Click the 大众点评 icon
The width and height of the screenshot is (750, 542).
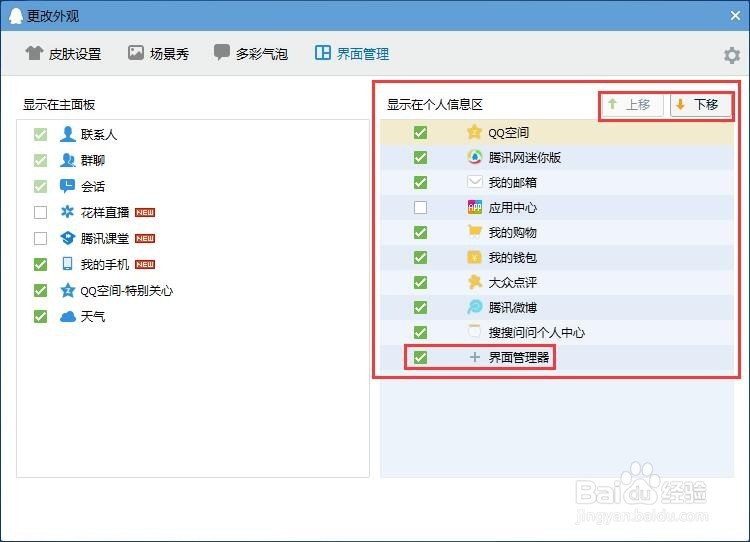coord(474,282)
